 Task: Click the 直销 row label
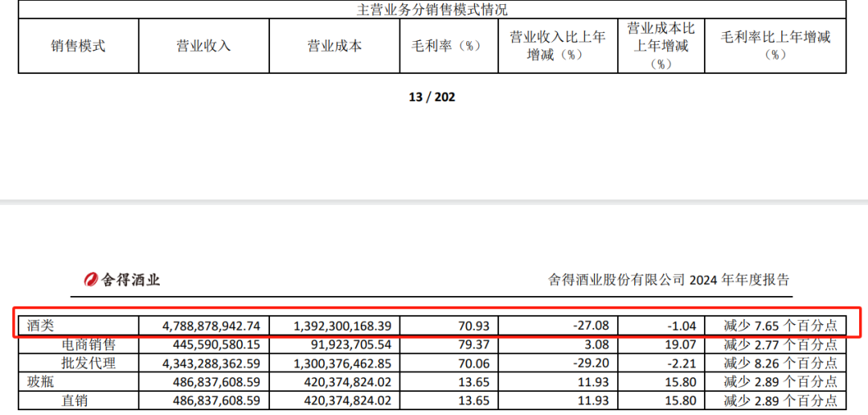[x=75, y=401]
